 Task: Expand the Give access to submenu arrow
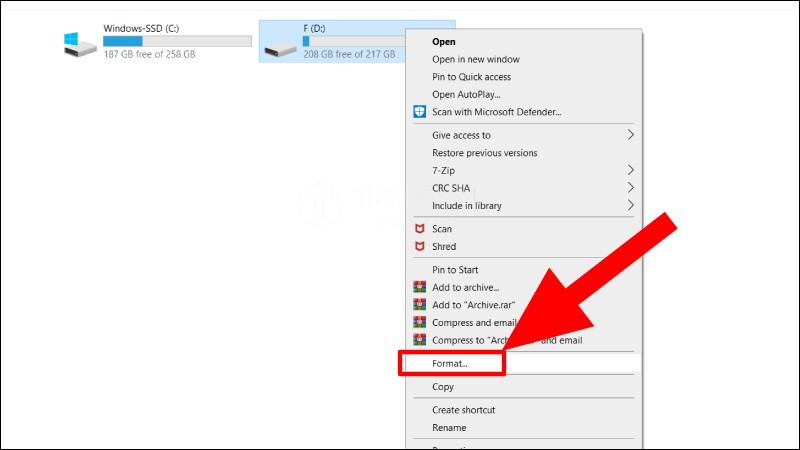[x=630, y=135]
